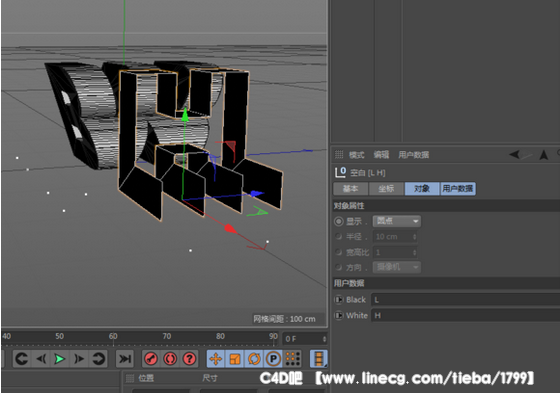Open the 方向 orientation dropdown

397,267
